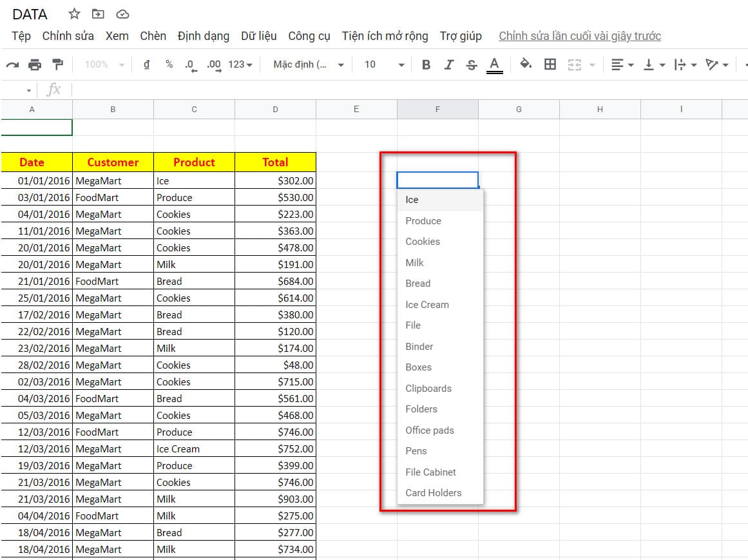
Task: Click the cloud save status icon
Action: pyautogui.click(x=122, y=14)
